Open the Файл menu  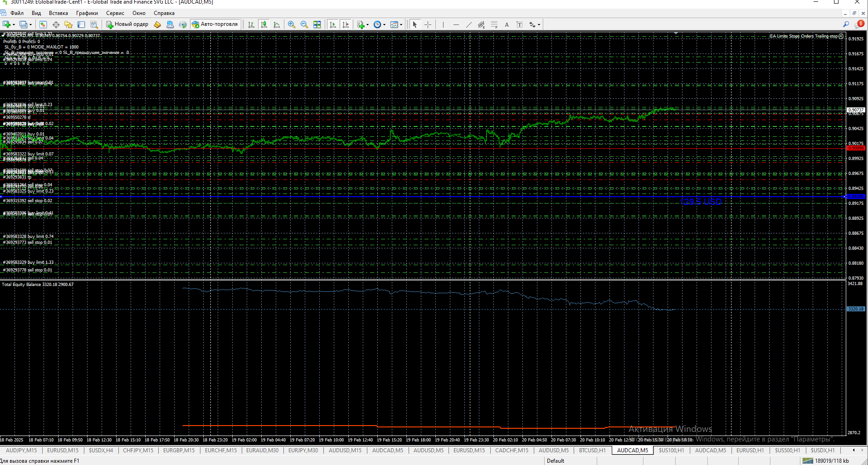click(x=17, y=13)
